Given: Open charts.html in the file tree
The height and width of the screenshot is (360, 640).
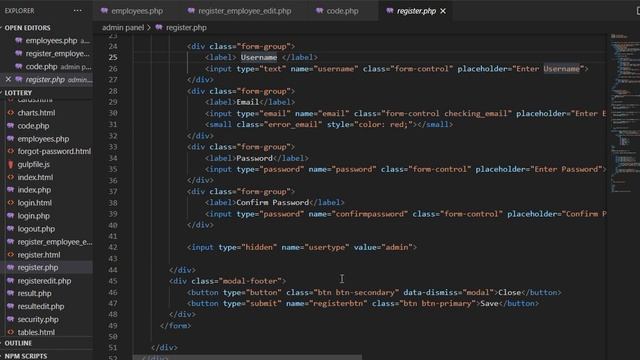Looking at the screenshot, I should coord(36,113).
